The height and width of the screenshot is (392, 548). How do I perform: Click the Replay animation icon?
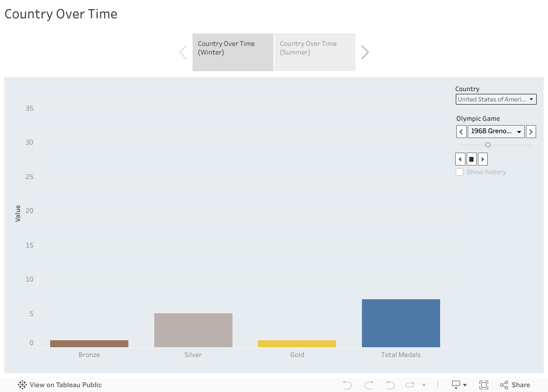click(410, 385)
